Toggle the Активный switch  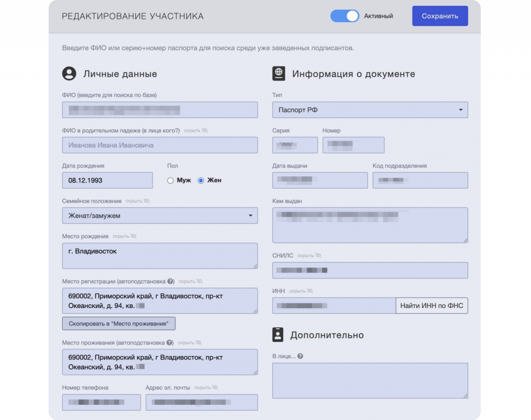point(344,16)
